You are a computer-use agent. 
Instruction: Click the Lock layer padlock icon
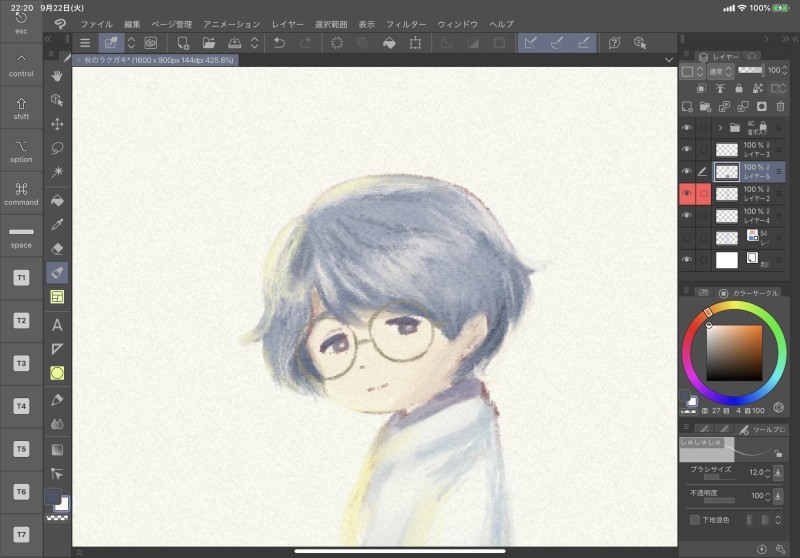tap(739, 89)
